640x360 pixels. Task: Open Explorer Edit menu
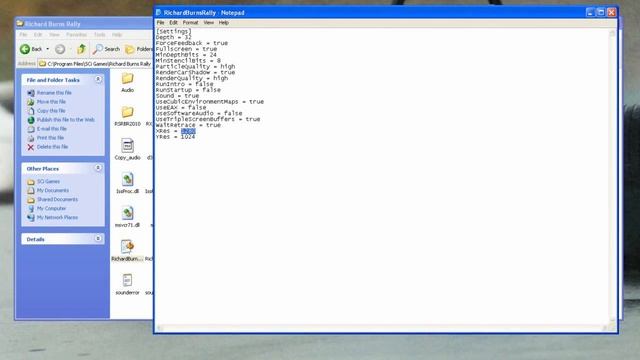click(38, 35)
